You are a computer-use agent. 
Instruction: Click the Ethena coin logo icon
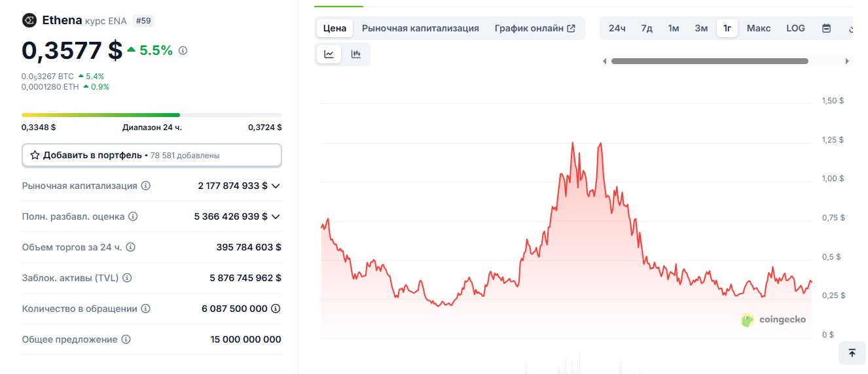[29, 21]
